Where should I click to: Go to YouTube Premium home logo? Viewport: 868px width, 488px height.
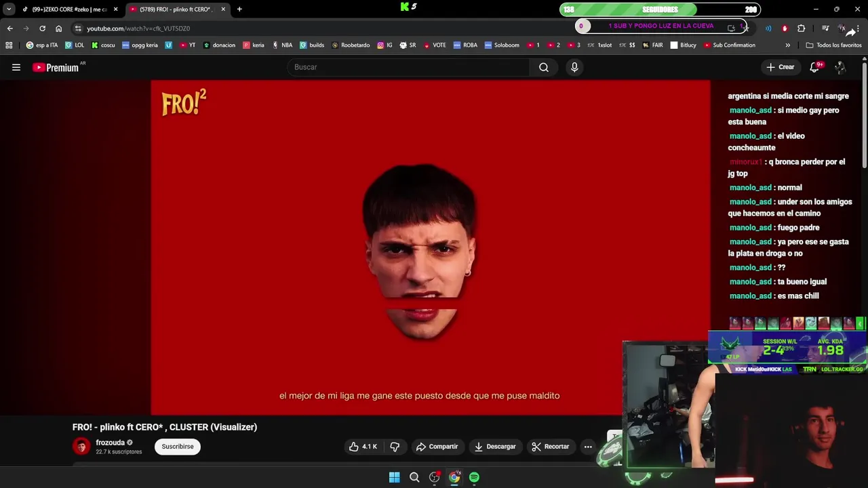click(x=56, y=67)
